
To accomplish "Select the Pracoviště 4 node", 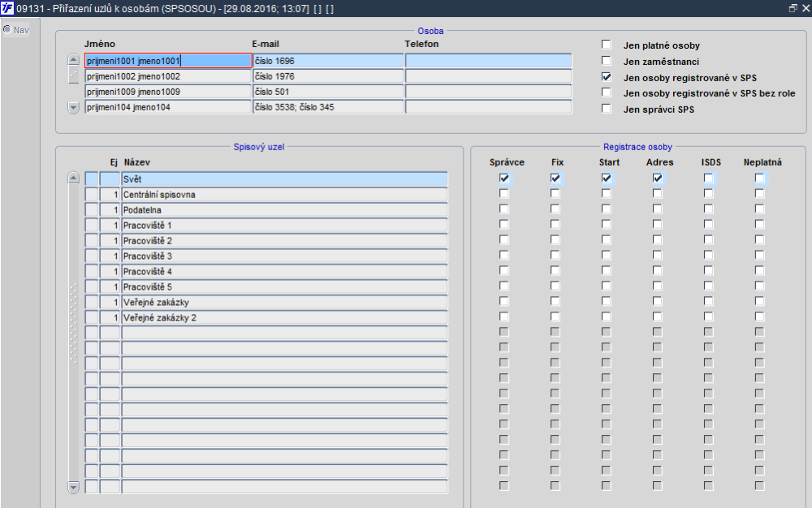I will pyautogui.click(x=284, y=272).
